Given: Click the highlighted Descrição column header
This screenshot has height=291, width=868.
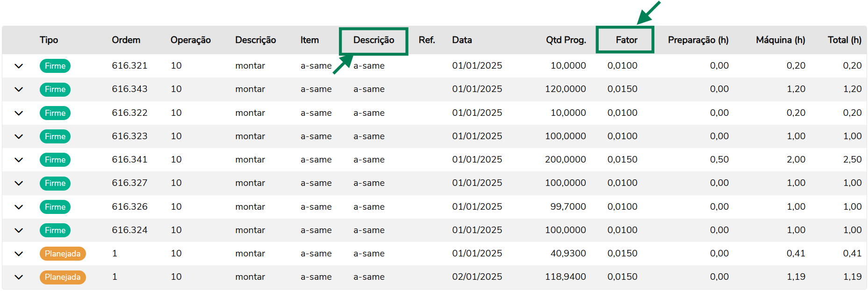Looking at the screenshot, I should coord(373,40).
